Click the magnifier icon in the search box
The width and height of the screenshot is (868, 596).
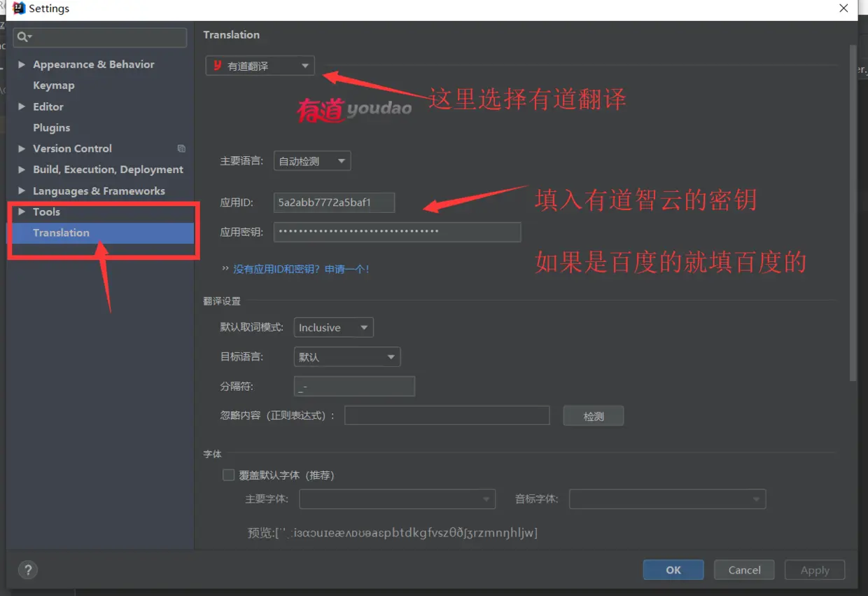22,37
